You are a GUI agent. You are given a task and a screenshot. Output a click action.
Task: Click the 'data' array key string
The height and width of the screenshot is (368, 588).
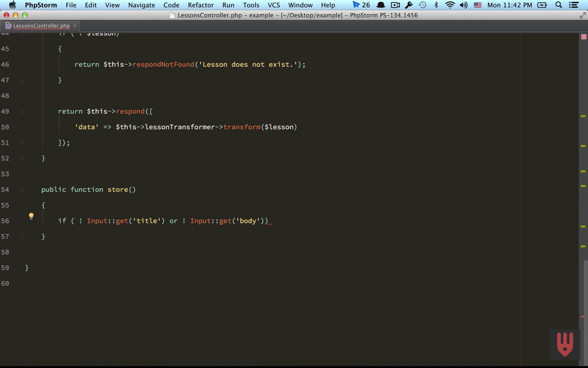(87, 127)
